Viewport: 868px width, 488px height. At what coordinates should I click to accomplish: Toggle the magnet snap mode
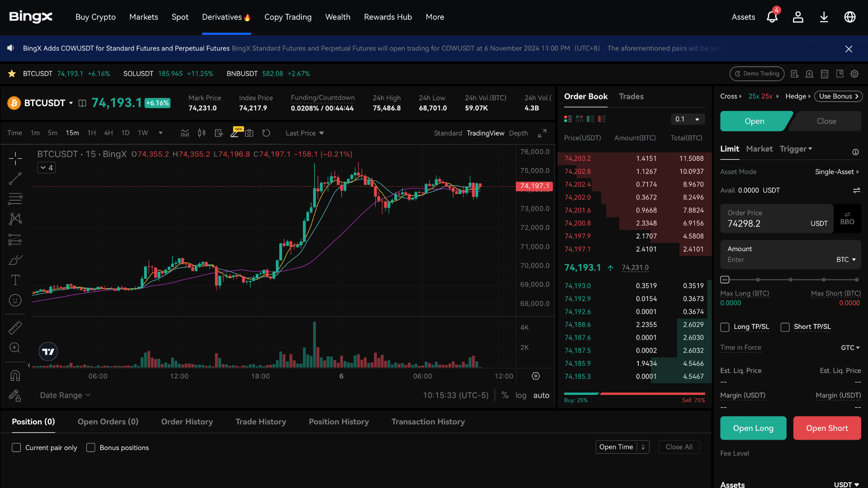(15, 375)
